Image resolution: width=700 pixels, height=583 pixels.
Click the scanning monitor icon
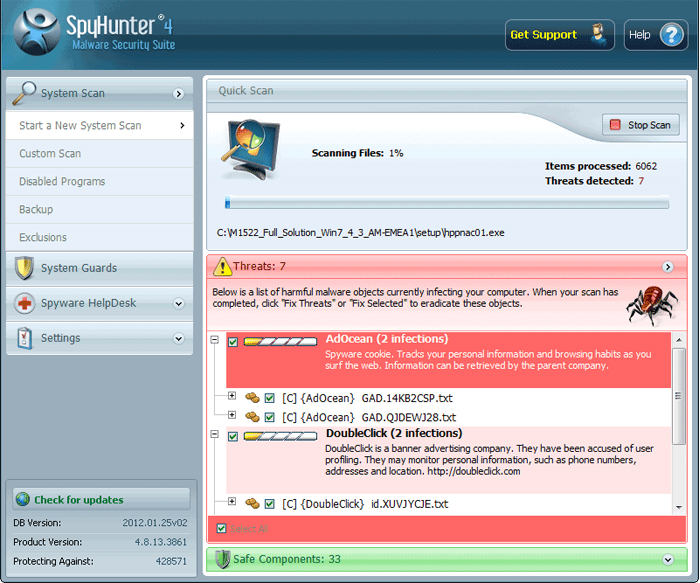point(252,149)
